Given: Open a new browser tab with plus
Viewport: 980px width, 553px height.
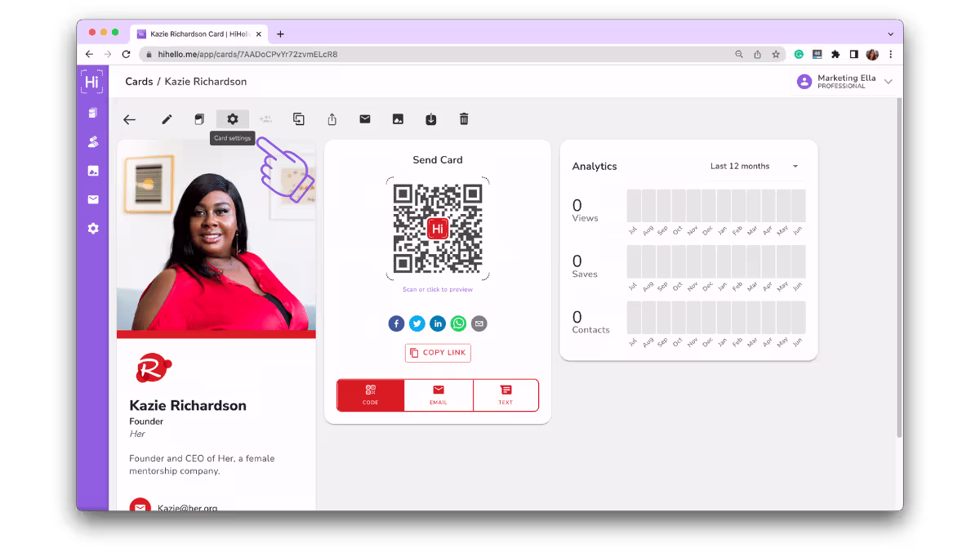Looking at the screenshot, I should pyautogui.click(x=280, y=34).
